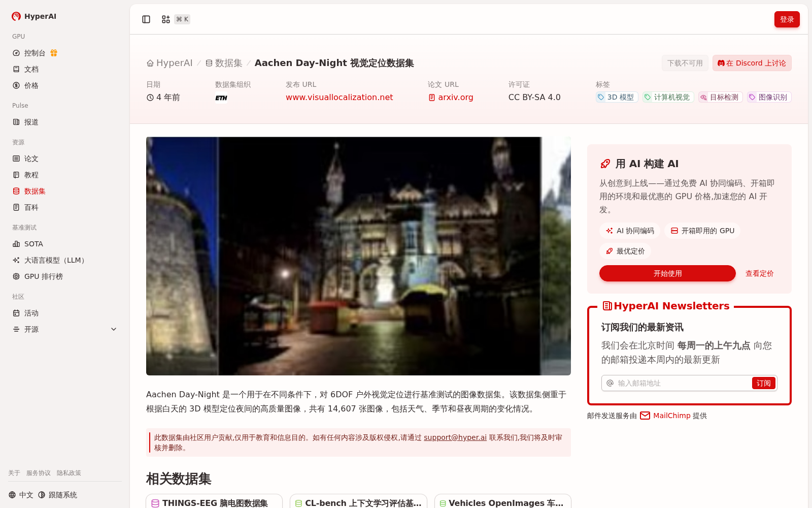Open the 服务协议 footer link

click(39, 473)
